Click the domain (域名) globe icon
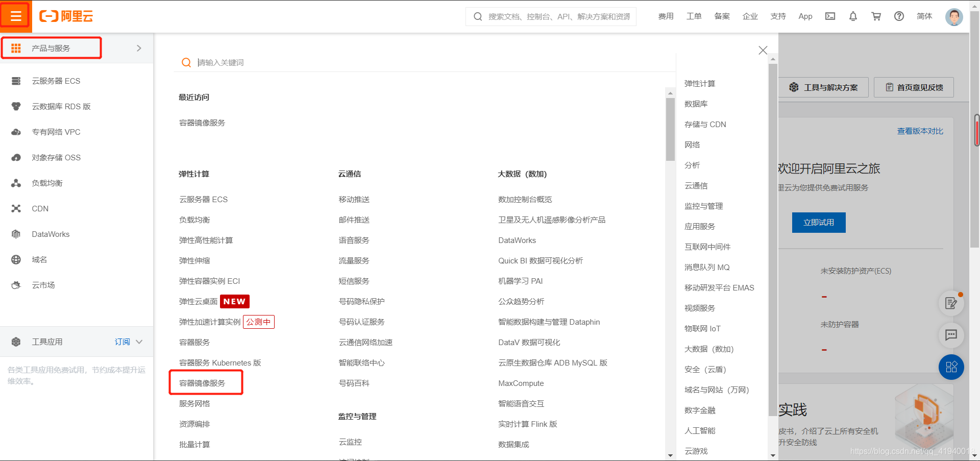The image size is (980, 461). coord(16,259)
